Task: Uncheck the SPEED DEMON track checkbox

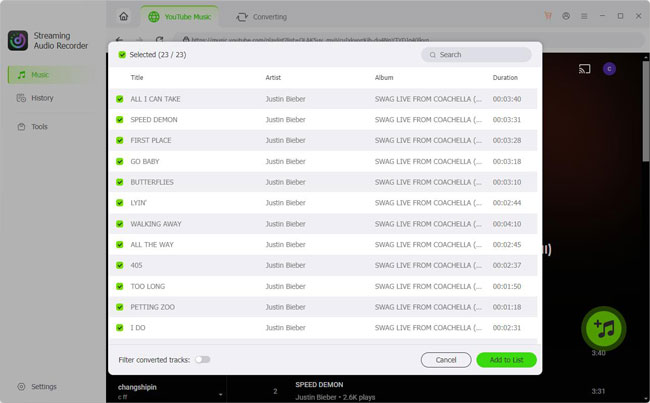Action: (120, 120)
